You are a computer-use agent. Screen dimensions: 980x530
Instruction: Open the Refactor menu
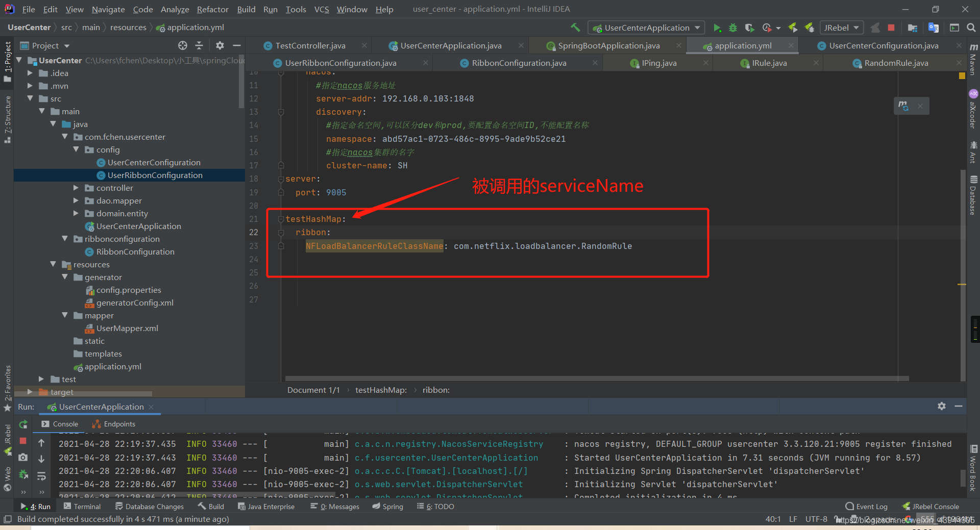click(212, 9)
